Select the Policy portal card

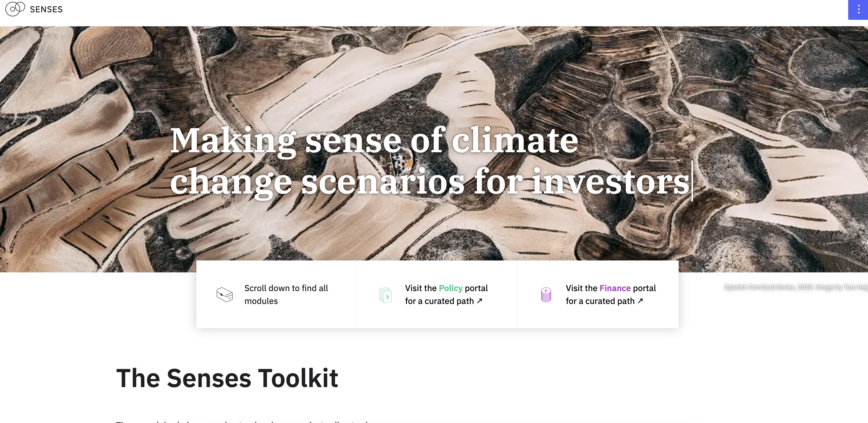click(x=437, y=294)
